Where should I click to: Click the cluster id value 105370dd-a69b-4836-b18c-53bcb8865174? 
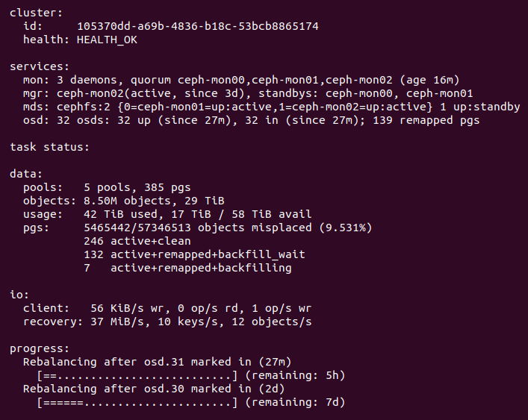pos(197,27)
